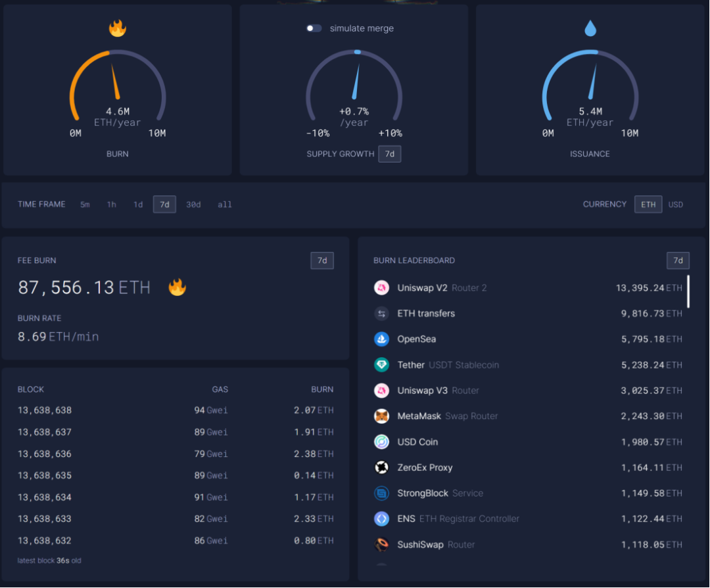Open the ENS ETH Registrar Controller entry
Viewport: 710px width, 588px height.
coord(528,519)
